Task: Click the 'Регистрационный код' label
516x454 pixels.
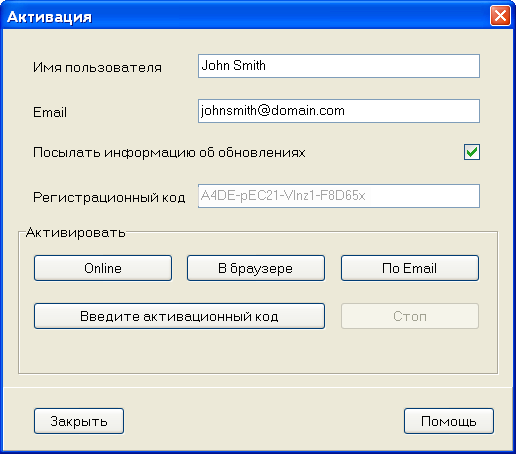Action: (109, 197)
